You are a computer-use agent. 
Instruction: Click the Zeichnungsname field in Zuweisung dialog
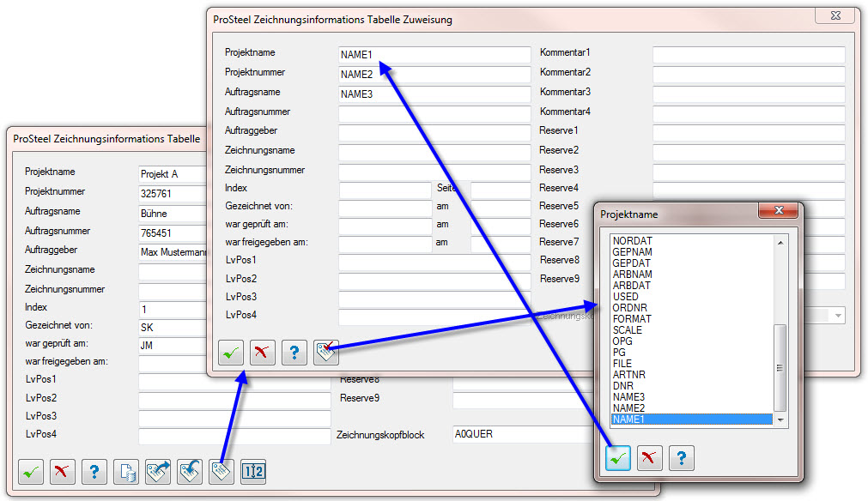coord(434,152)
